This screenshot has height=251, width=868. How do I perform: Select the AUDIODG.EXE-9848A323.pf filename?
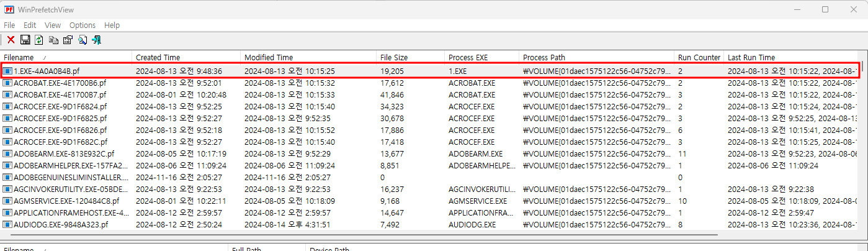click(x=61, y=224)
